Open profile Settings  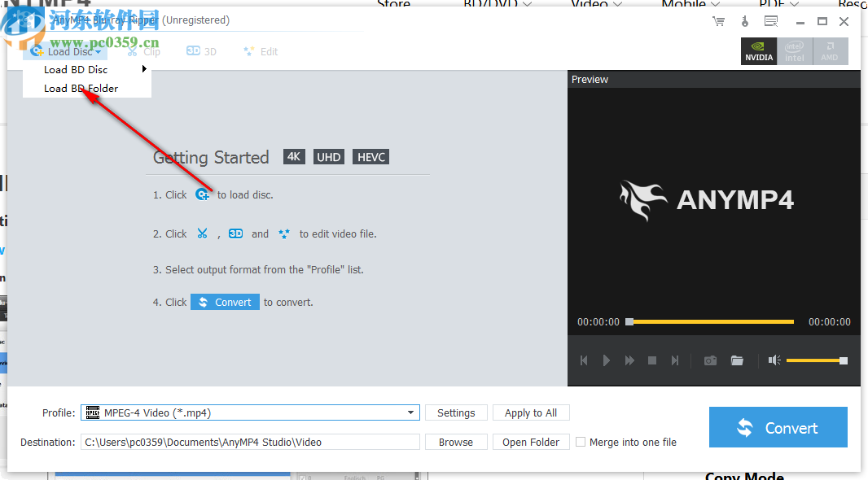pos(456,412)
